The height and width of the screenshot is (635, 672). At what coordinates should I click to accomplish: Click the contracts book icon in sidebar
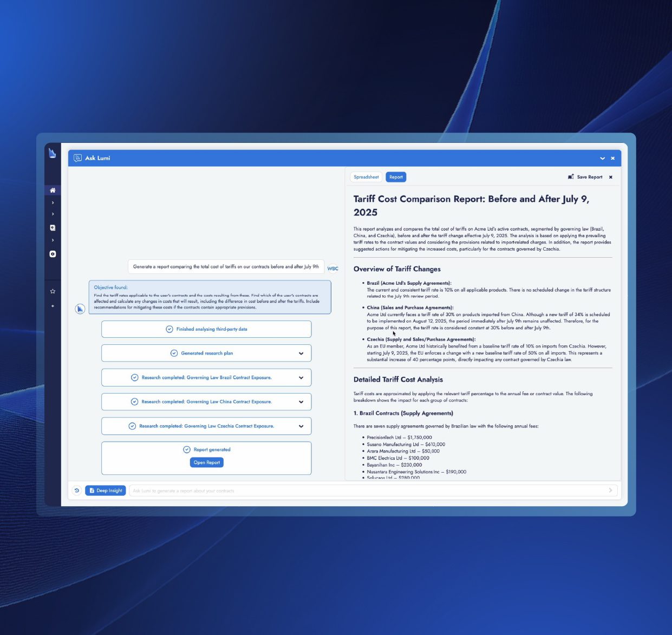coord(53,228)
